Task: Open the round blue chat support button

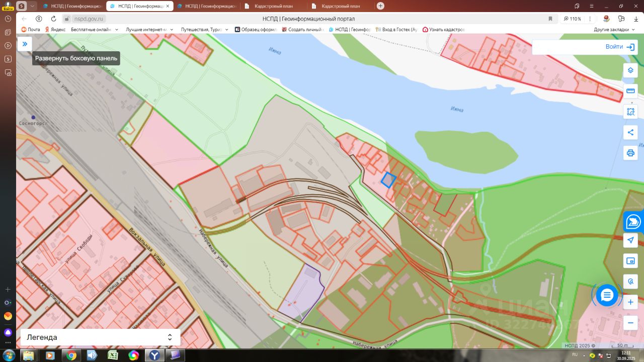Action: (x=607, y=295)
